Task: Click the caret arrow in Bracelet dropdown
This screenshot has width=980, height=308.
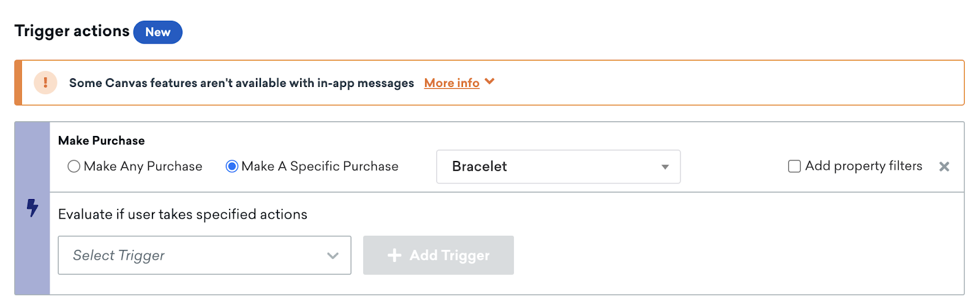Action: (665, 167)
